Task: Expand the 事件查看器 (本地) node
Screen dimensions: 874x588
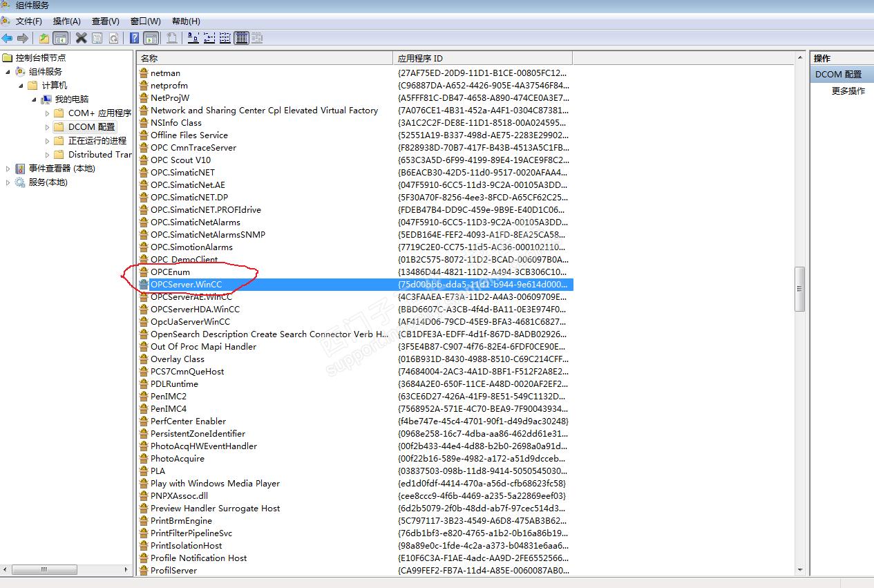Action: [x=8, y=169]
